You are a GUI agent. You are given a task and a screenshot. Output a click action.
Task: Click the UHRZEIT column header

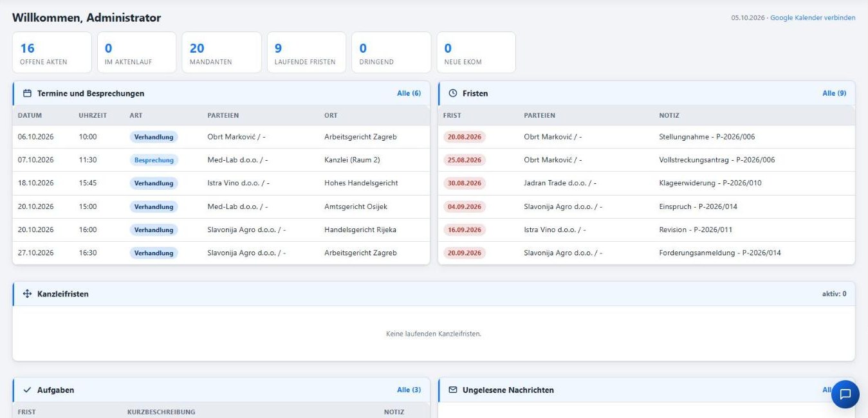pos(93,116)
